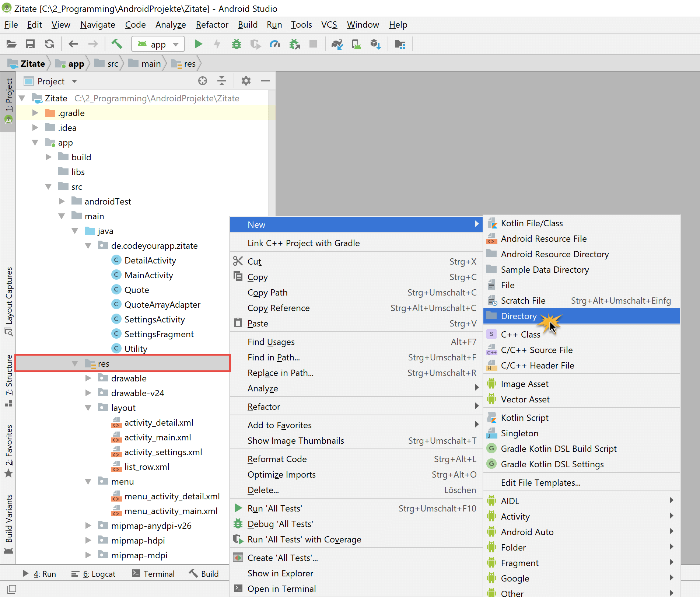700x597 pixels.
Task: Open the Refactor menu in menu bar
Action: (212, 25)
